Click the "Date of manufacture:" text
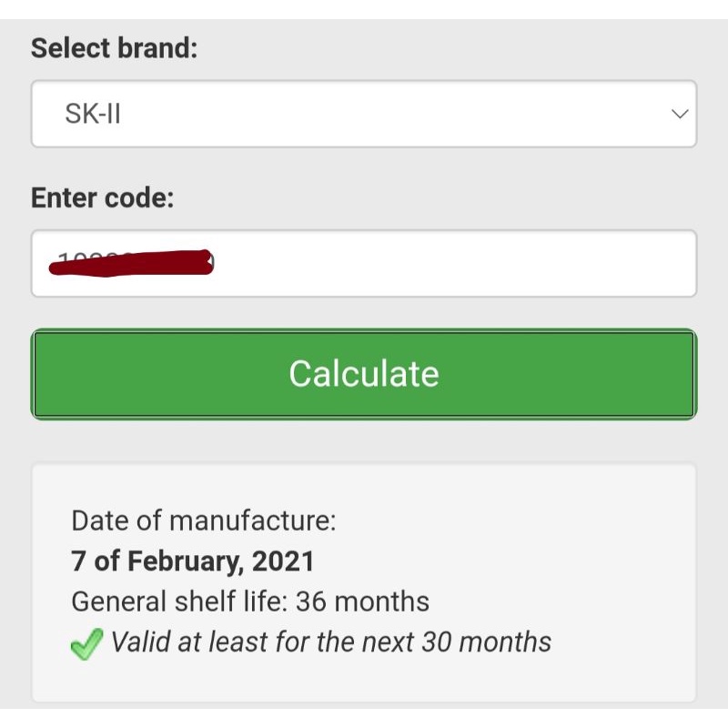Screen dimensions: 728x728 [204, 521]
